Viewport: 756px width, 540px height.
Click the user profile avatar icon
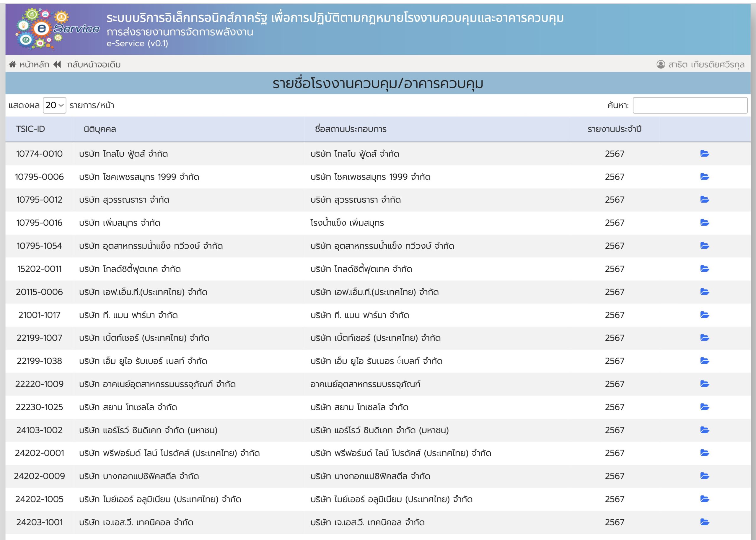pos(661,64)
